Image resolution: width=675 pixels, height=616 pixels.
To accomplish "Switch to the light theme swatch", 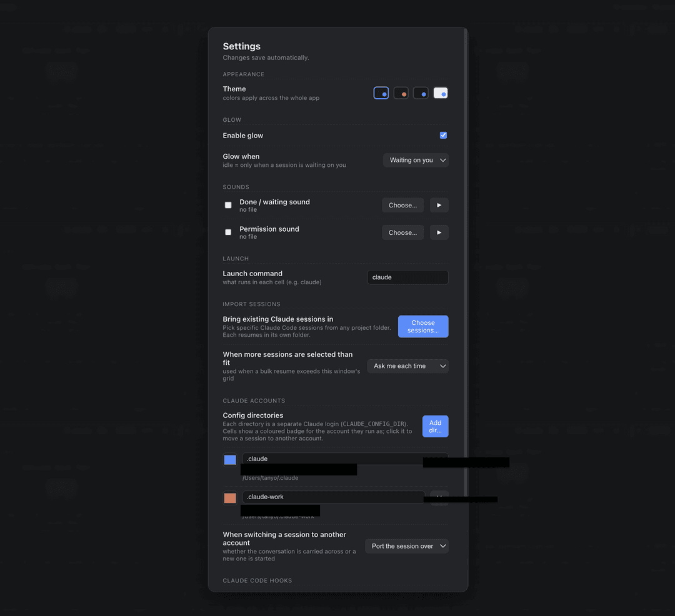I will 441,93.
